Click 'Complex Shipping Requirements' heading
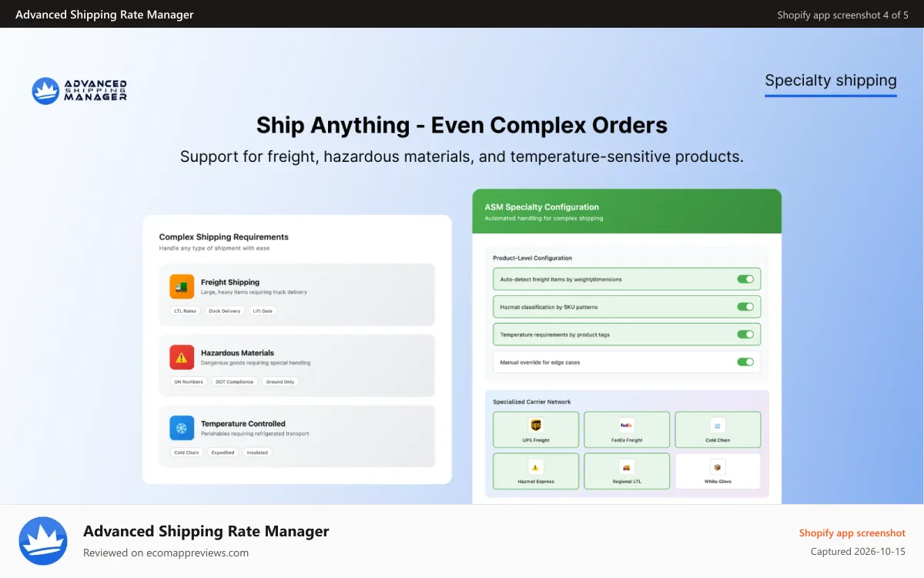924x578 pixels. 224,237
